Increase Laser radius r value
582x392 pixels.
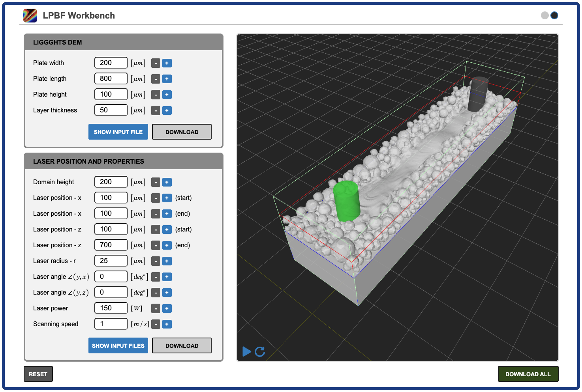pyautogui.click(x=167, y=261)
